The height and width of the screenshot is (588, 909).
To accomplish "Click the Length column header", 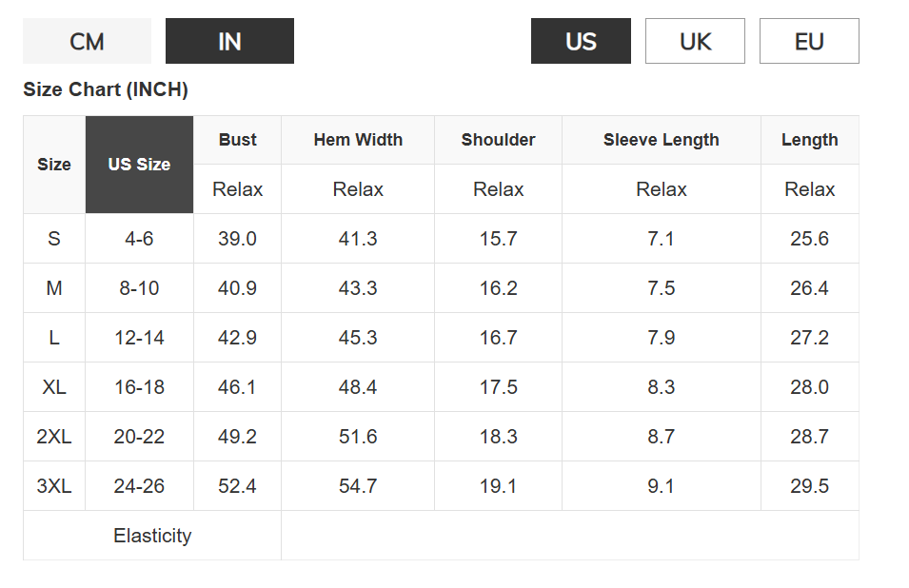I will [809, 140].
